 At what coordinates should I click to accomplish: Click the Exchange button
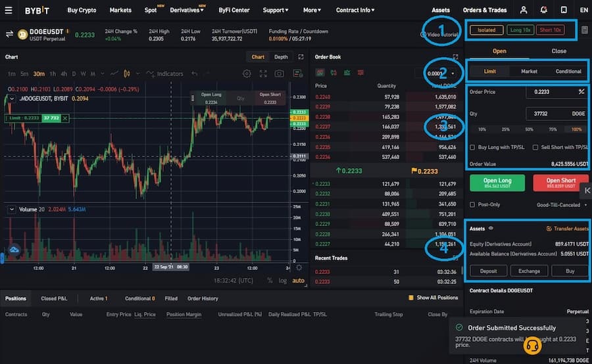click(x=529, y=271)
